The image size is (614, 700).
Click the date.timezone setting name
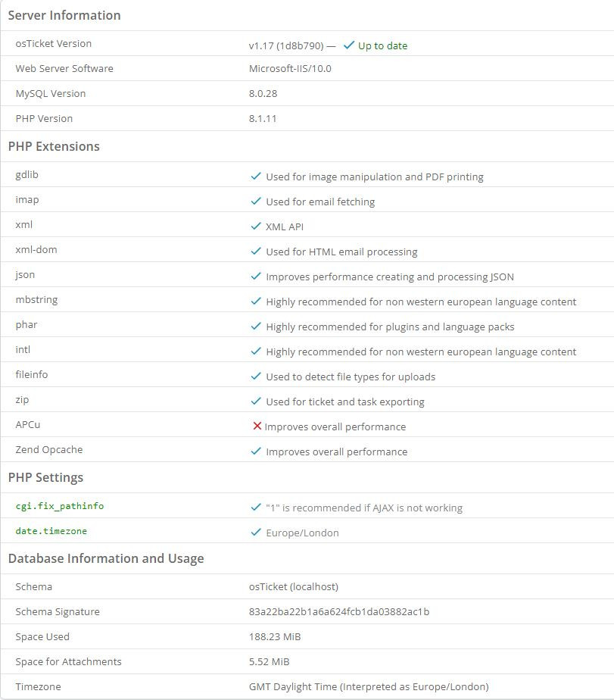coord(51,531)
